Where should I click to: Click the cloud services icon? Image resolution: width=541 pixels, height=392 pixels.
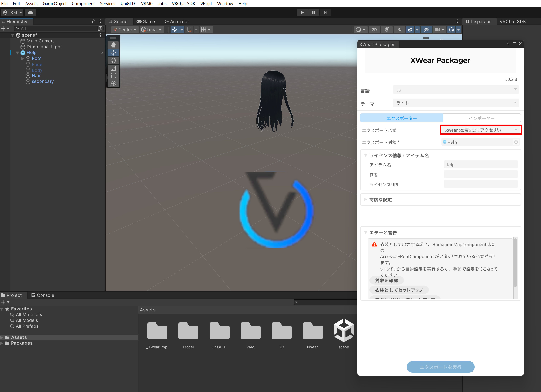[x=30, y=12]
